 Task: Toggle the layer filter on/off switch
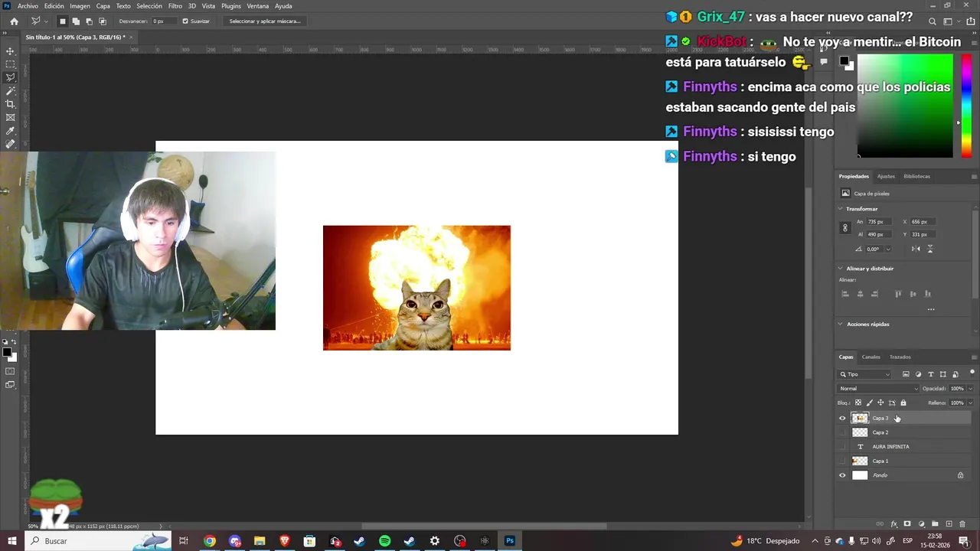pyautogui.click(x=972, y=373)
